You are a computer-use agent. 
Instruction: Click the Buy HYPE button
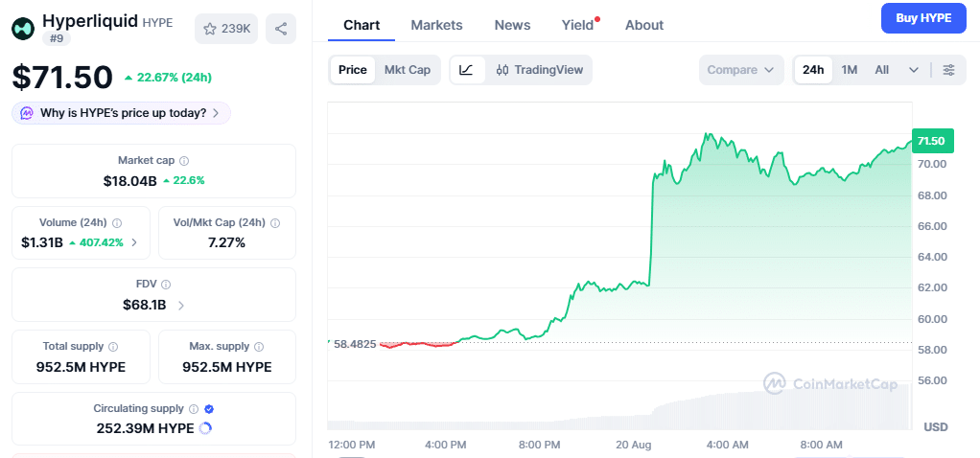923,18
